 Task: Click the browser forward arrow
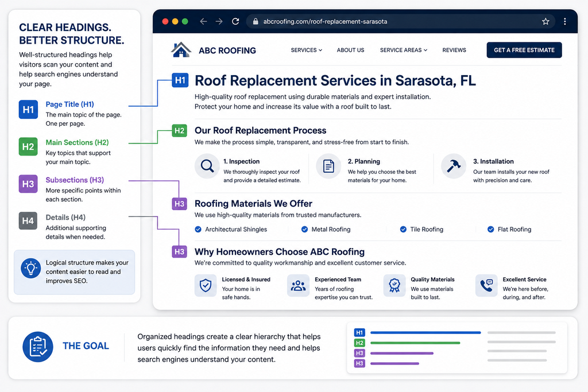click(219, 21)
